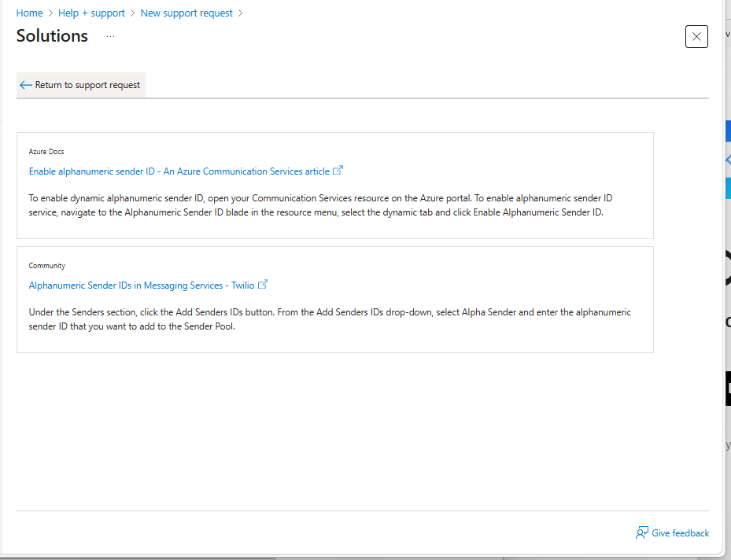Click the back arrow icon on Return button
The image size is (731, 560).
click(26, 85)
